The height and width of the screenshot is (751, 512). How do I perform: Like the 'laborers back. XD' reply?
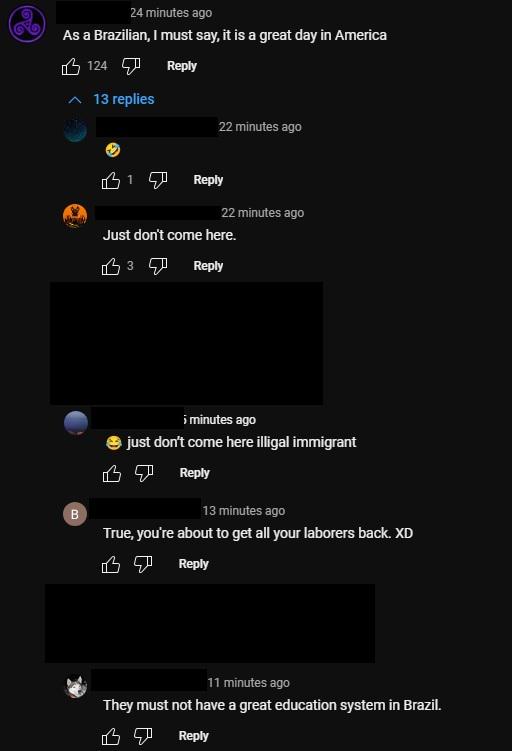tap(111, 564)
